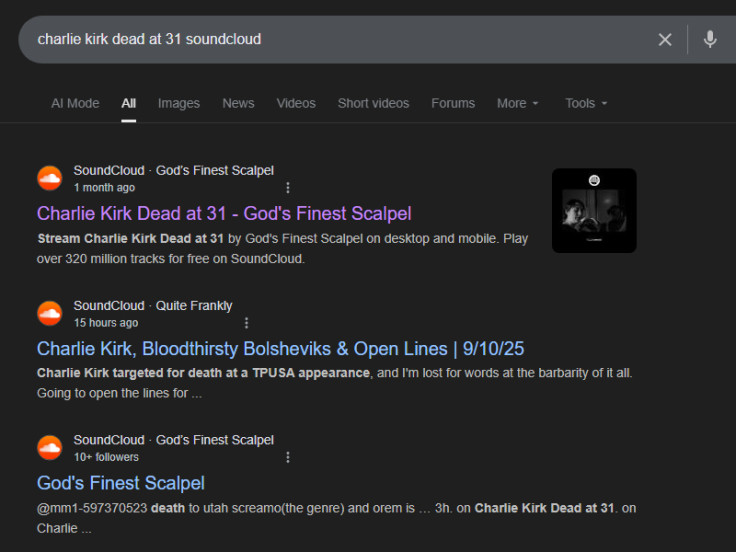This screenshot has height=552, width=736.
Task: Click the '@mm1-597370523 death to utah screamo' snippet
Action: point(337,518)
